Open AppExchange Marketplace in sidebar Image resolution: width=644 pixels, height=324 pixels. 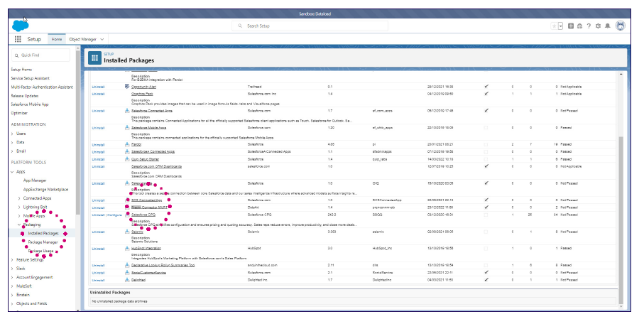45,190
